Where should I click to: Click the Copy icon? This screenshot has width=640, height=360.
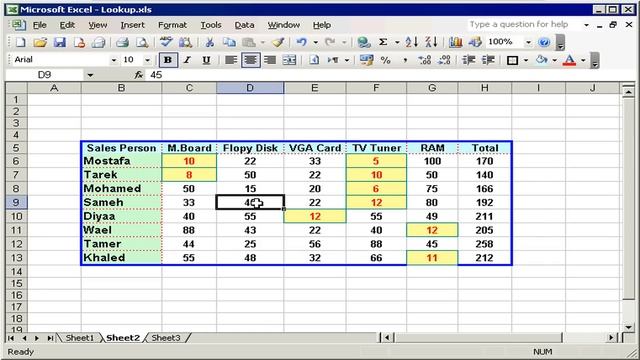229,42
